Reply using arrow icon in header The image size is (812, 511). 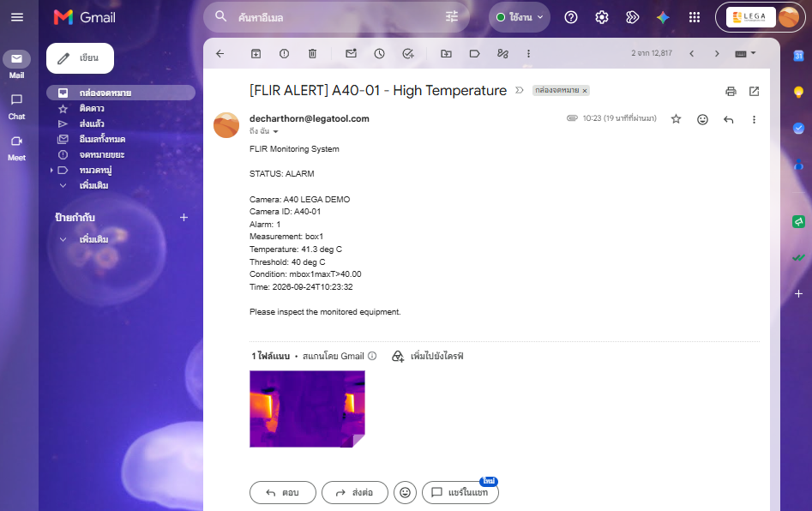(728, 119)
